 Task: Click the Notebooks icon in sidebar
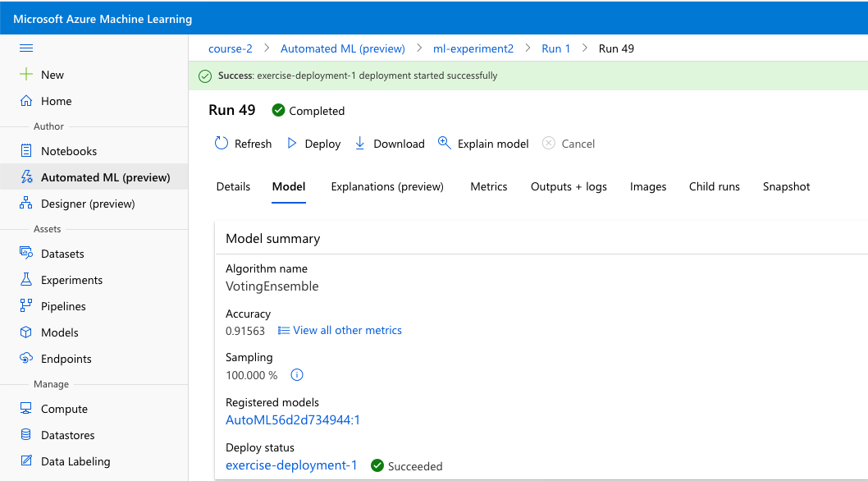tap(26, 151)
